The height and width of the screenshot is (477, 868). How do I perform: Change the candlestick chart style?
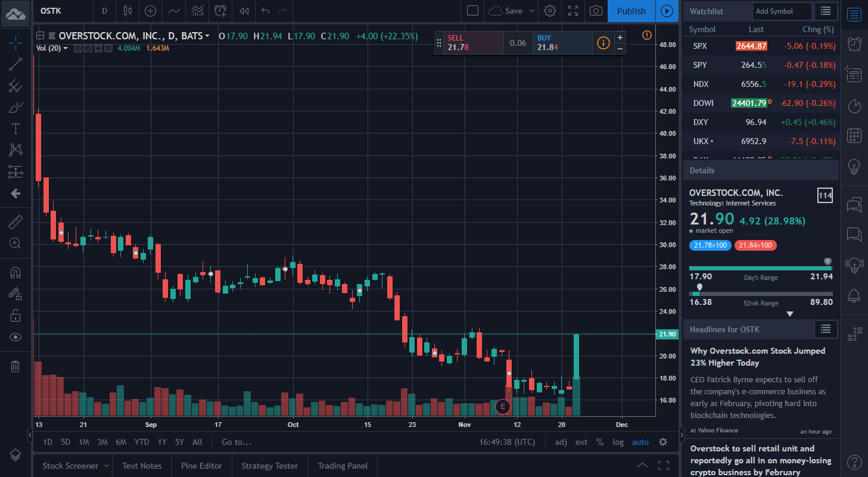(x=127, y=11)
